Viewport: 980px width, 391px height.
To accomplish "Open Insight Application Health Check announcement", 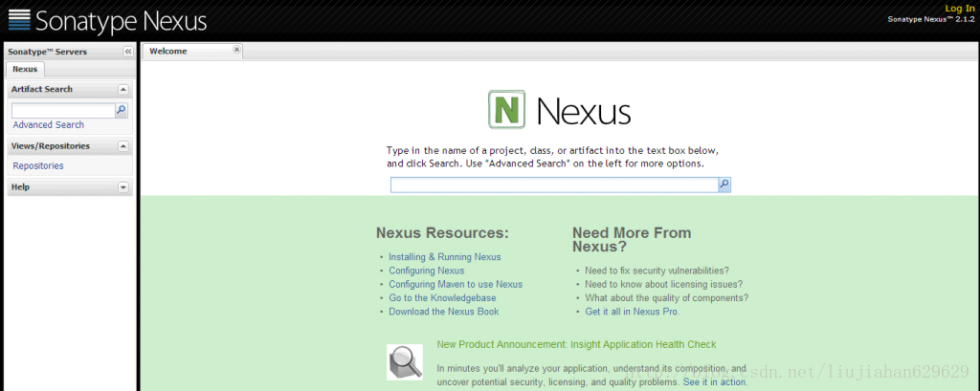I will pos(576,344).
